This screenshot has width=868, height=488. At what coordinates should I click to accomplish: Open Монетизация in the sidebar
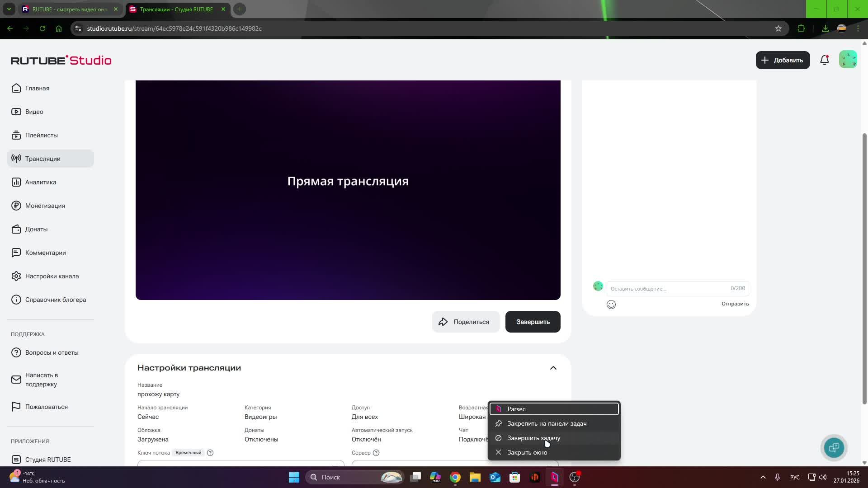[x=45, y=206]
